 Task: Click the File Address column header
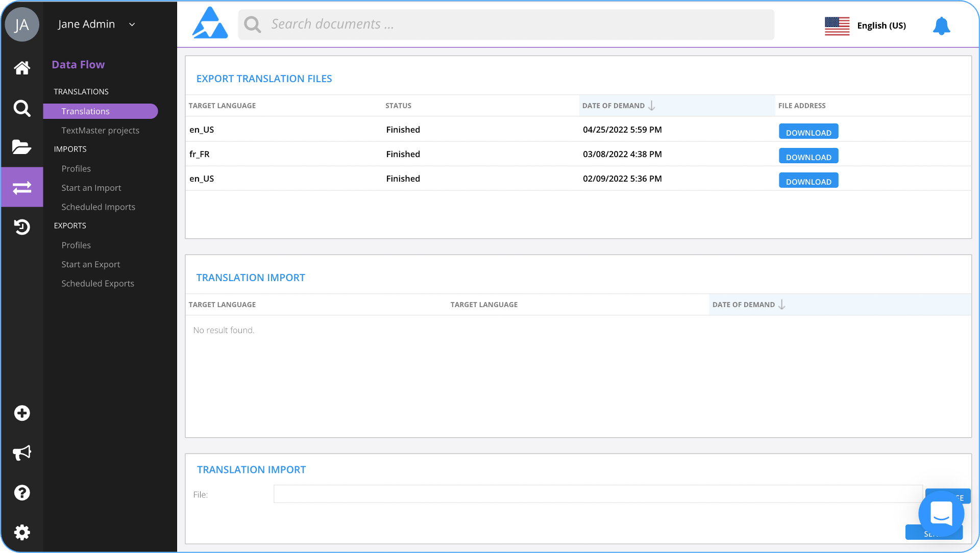coord(802,106)
